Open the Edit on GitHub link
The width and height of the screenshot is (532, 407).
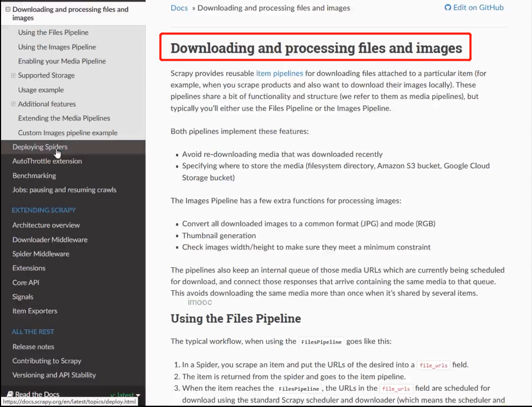pyautogui.click(x=475, y=8)
